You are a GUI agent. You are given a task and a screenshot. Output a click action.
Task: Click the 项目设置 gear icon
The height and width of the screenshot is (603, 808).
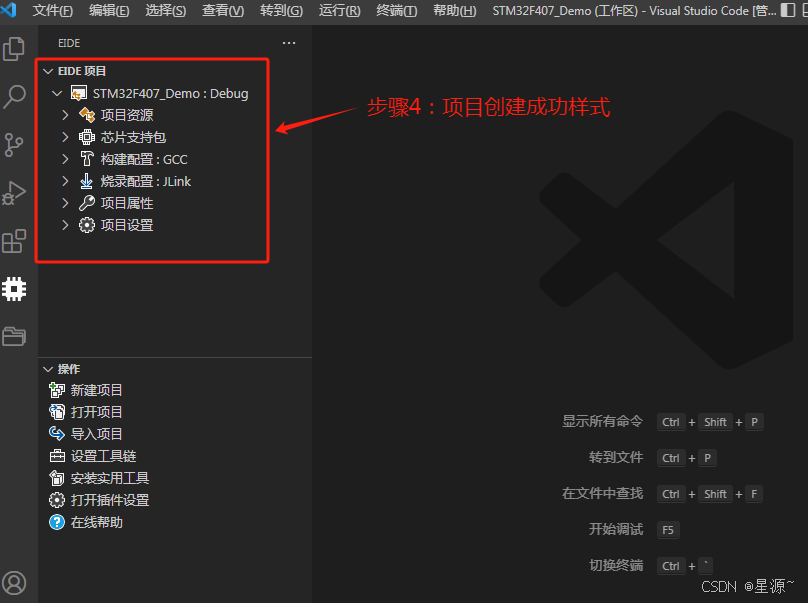pos(87,225)
